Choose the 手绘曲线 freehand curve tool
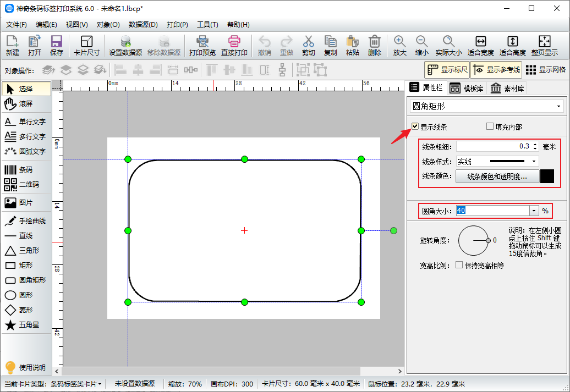570x392 pixels. pyautogui.click(x=26, y=221)
